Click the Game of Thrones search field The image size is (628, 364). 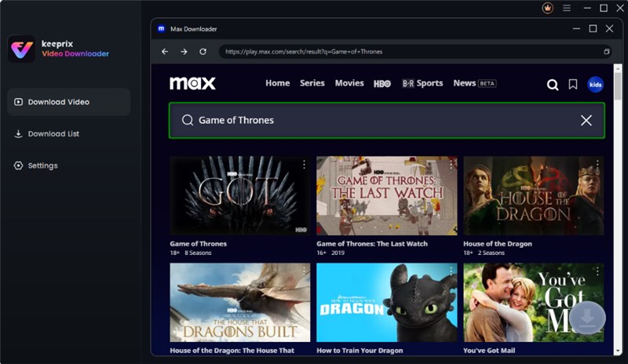(387, 121)
